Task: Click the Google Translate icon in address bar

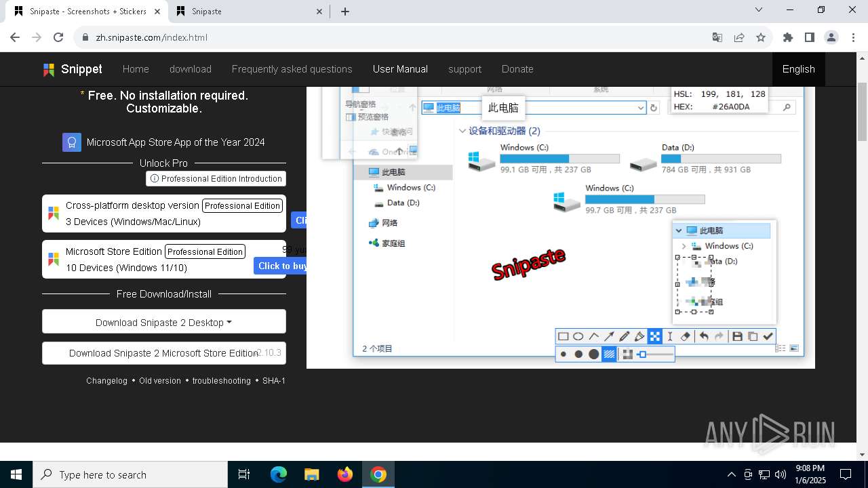Action: click(717, 37)
